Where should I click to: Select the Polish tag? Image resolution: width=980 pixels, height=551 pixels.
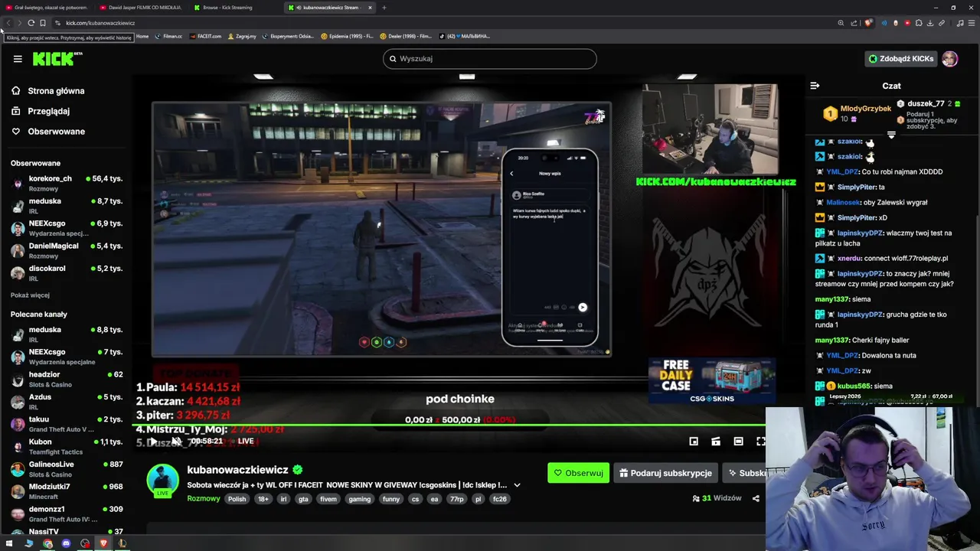[237, 499]
